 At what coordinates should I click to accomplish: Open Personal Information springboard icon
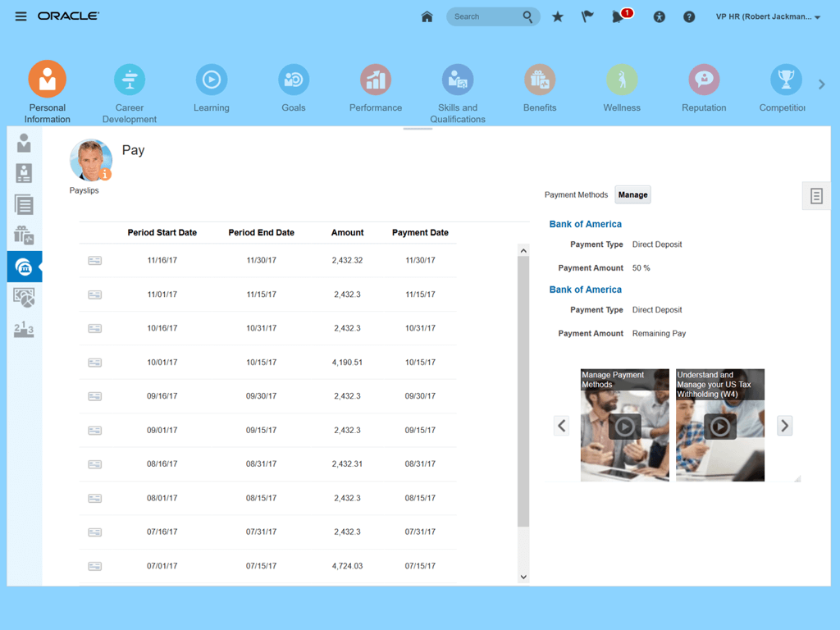(x=47, y=80)
